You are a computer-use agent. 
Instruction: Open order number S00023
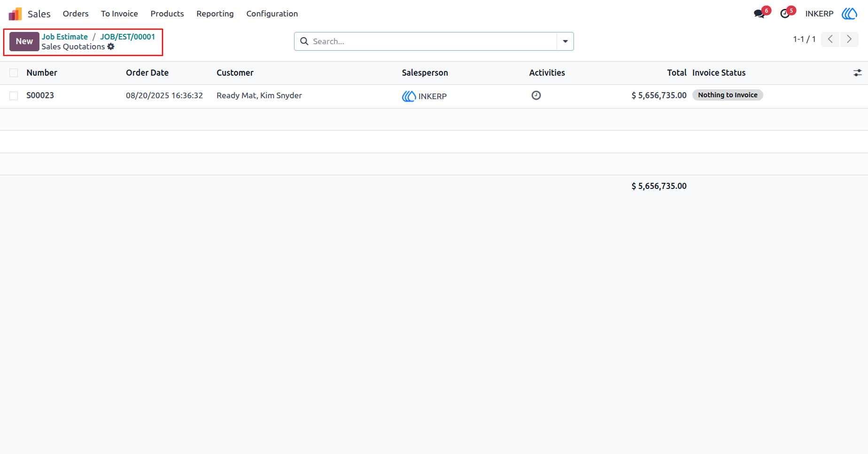40,95
